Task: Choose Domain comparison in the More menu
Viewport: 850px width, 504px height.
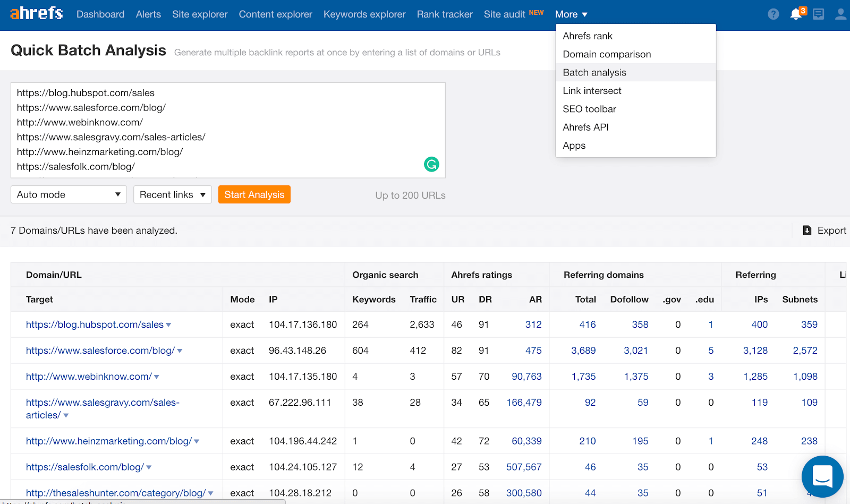Action: [x=606, y=54]
